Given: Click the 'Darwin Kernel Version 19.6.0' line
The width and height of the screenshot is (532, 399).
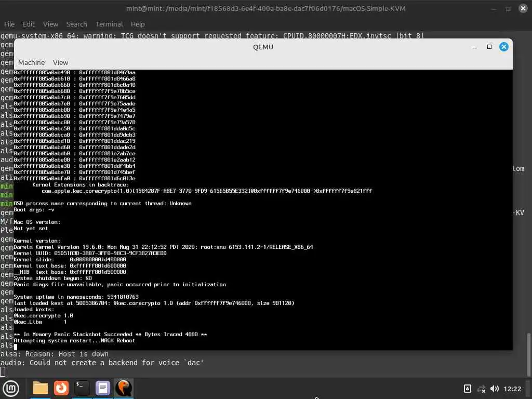Looking at the screenshot, I should pyautogui.click(x=163, y=247).
